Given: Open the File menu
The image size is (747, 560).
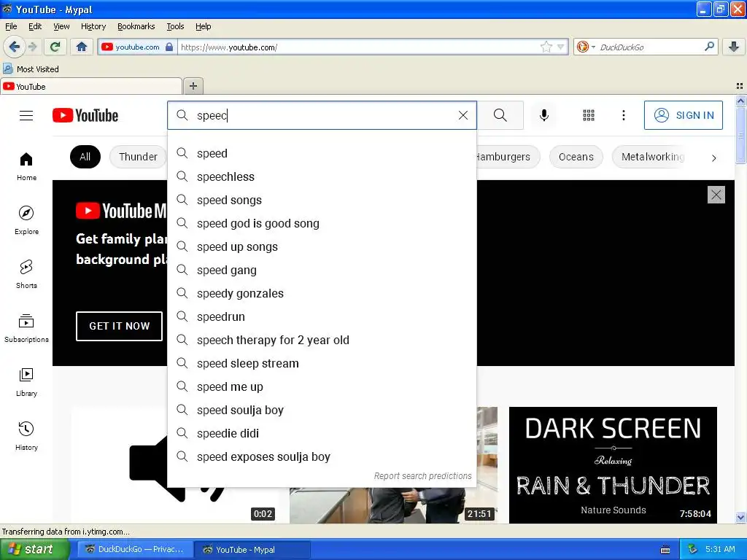Looking at the screenshot, I should tap(11, 26).
